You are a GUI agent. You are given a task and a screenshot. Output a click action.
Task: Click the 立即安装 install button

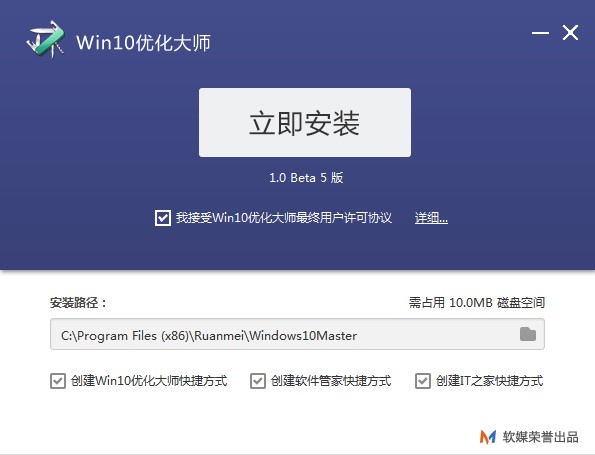305,123
